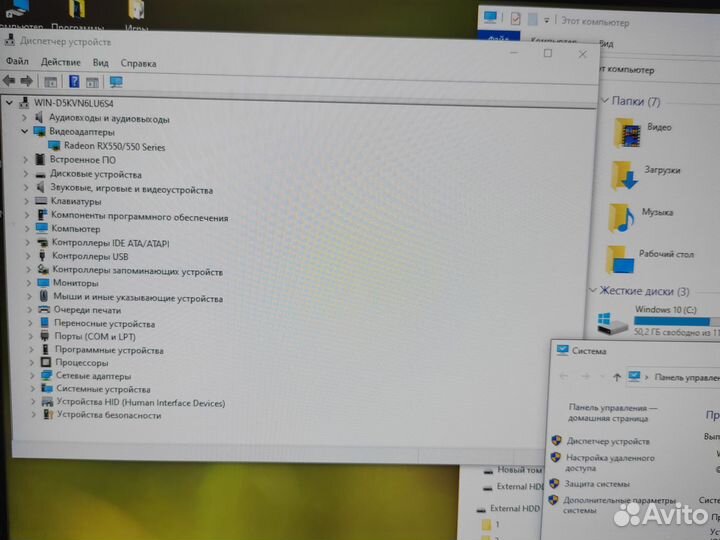Click the Сетевые адаптеры network icon
720x540 pixels.
pos(46,375)
